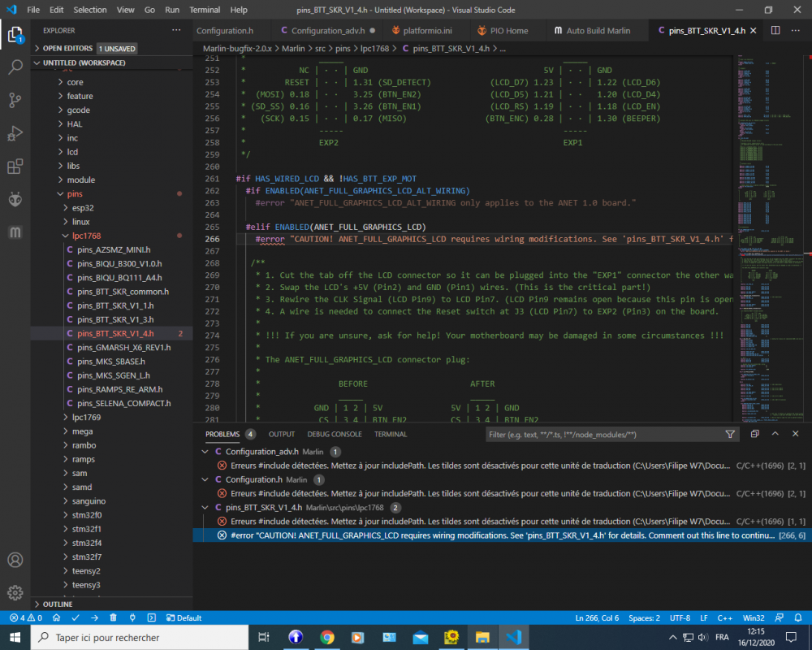Click PlatformIO Upload arrow in status bar
The width and height of the screenshot is (812, 650).
click(x=94, y=617)
